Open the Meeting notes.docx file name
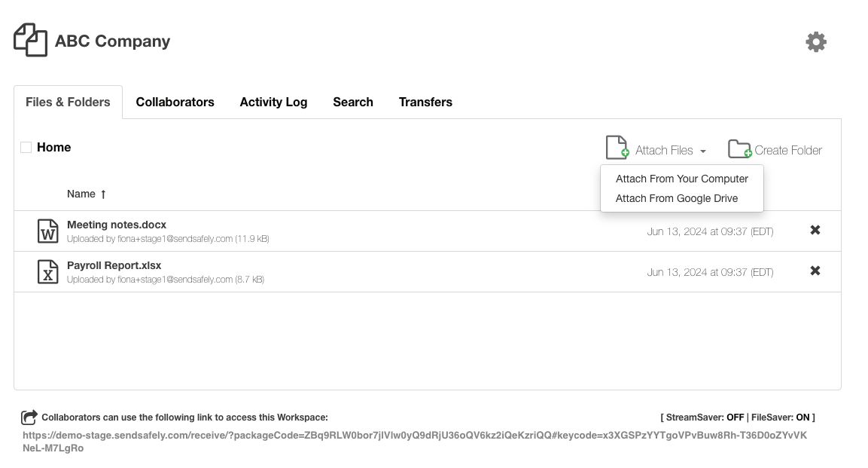Viewport: 868px width, 468px height. (117, 225)
